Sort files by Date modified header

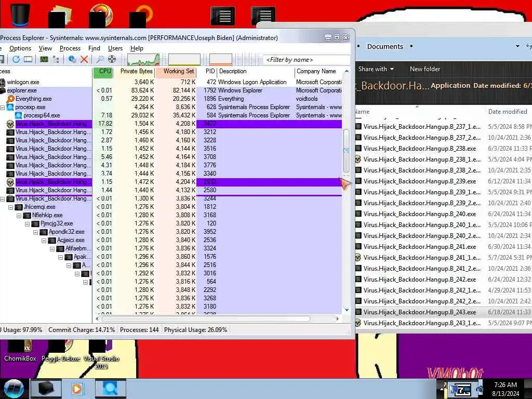point(508,112)
